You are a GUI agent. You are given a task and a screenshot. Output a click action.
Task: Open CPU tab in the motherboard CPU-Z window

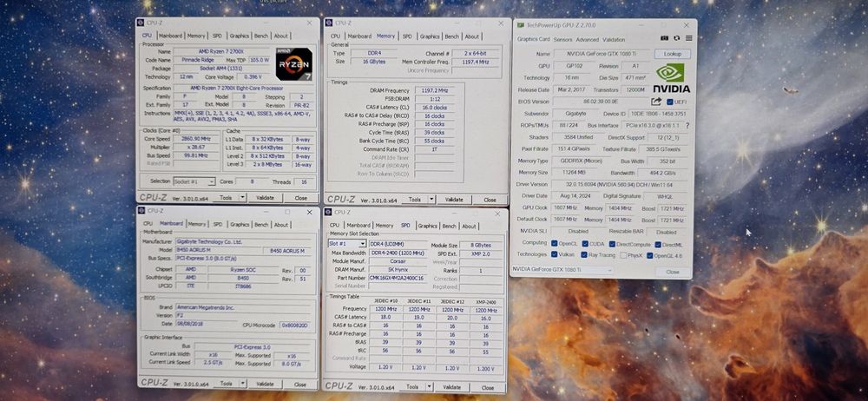click(x=148, y=224)
